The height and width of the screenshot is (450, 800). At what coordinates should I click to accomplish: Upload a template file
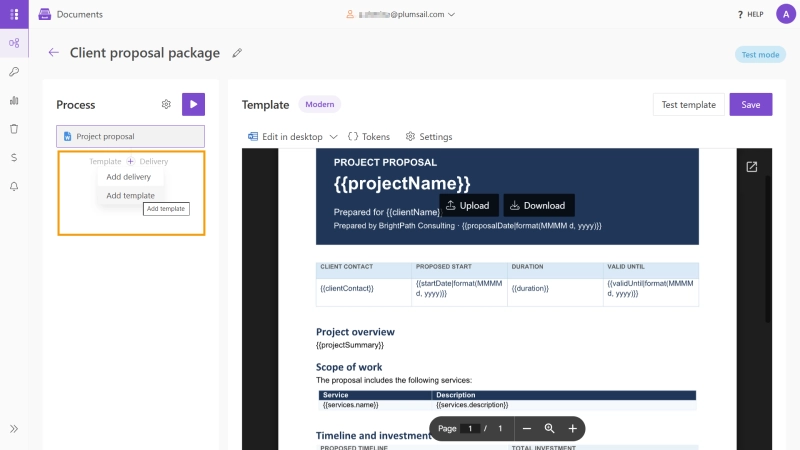tap(468, 206)
